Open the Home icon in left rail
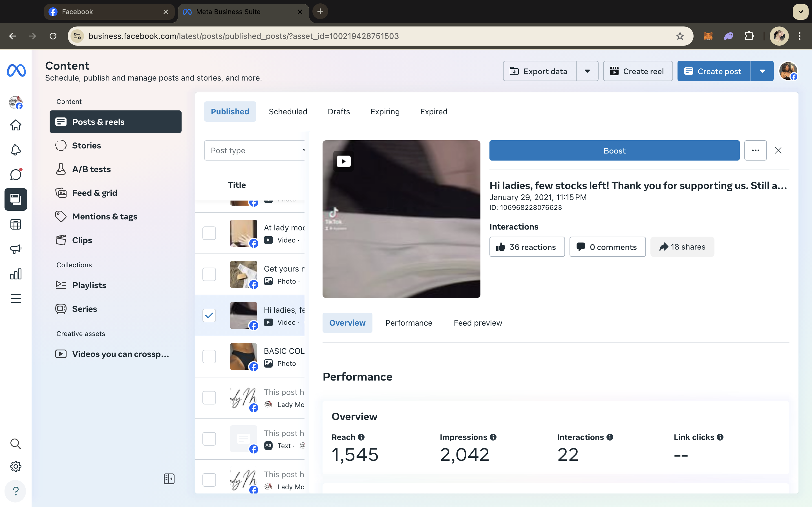Image resolution: width=812 pixels, height=507 pixels. tap(16, 125)
